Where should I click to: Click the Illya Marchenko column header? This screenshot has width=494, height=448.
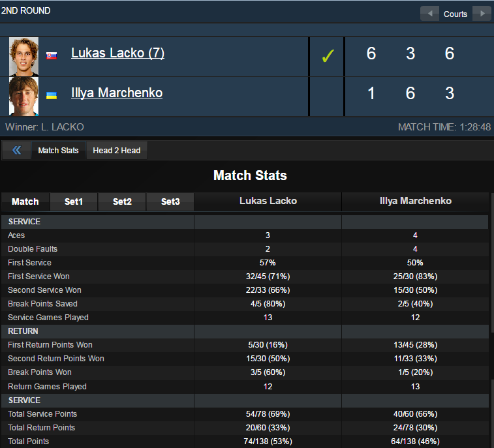[x=416, y=201]
